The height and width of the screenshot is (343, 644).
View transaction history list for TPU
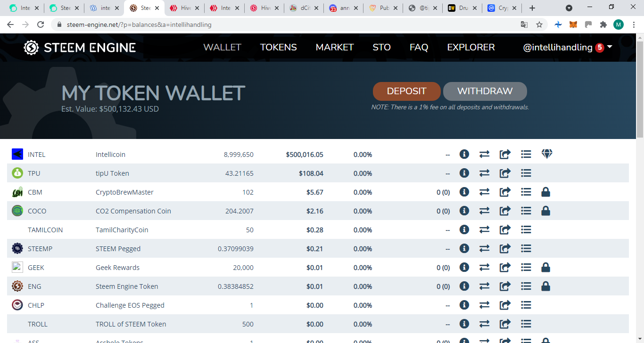click(526, 173)
